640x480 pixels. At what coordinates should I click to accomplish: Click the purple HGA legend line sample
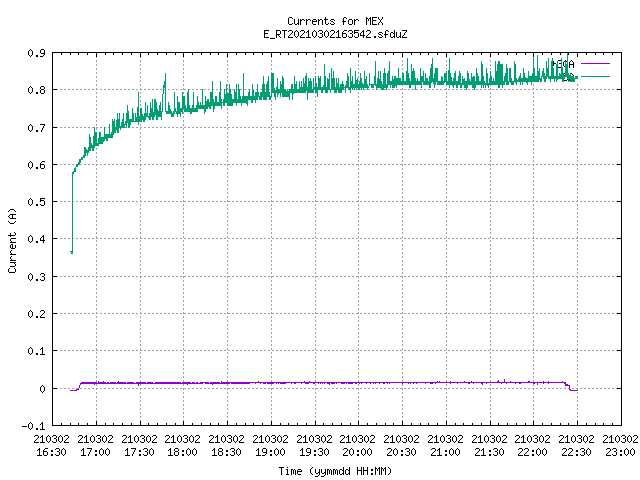click(x=595, y=64)
